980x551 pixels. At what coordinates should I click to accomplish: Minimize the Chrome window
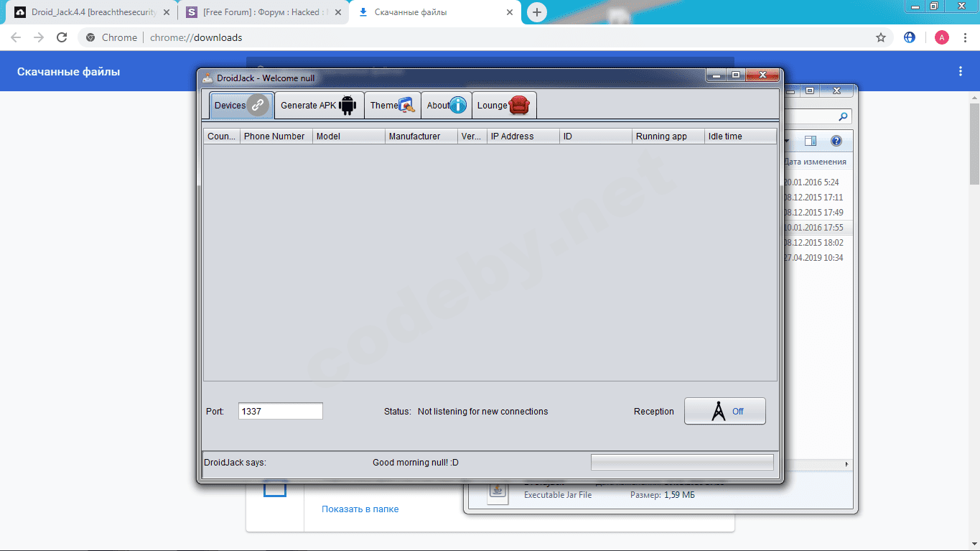pos(915,6)
